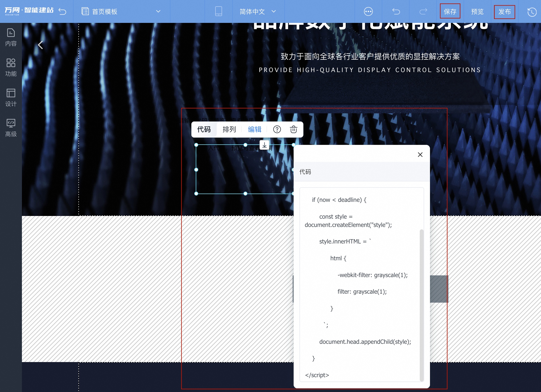Image resolution: width=541 pixels, height=392 pixels.
Task: Expand the 首页模板 page dropdown
Action: [x=158, y=11]
